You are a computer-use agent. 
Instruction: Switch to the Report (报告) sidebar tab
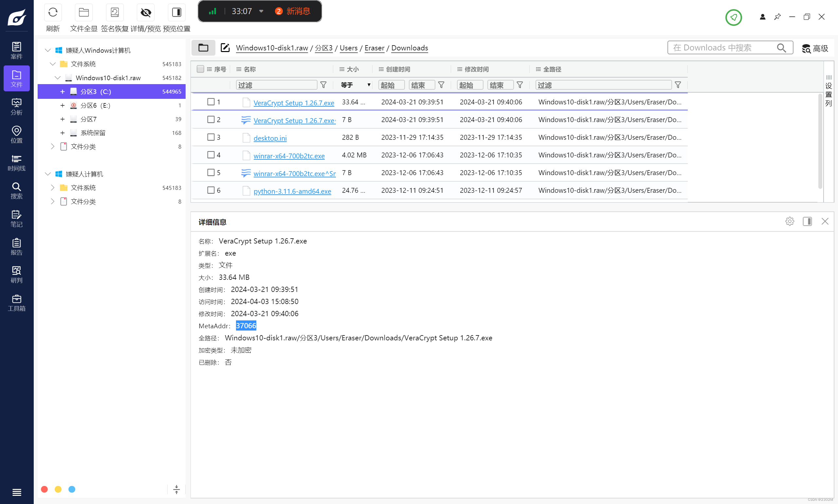[16, 246]
